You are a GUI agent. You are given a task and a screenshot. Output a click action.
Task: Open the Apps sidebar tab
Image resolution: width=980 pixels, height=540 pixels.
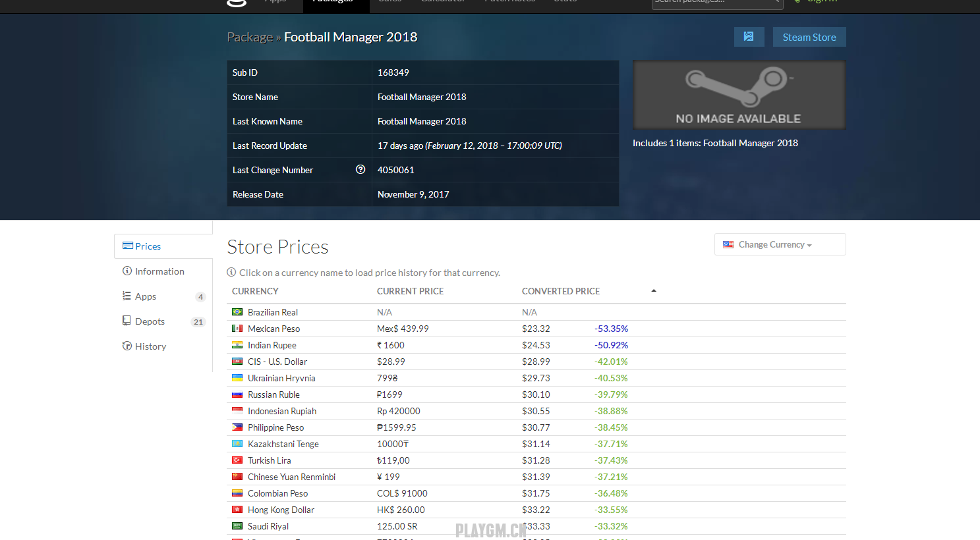tap(163, 296)
